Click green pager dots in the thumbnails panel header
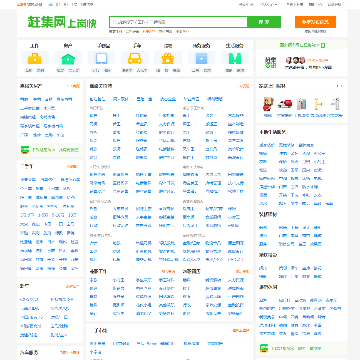Viewport: 360px width, 360px height. click(x=339, y=86)
